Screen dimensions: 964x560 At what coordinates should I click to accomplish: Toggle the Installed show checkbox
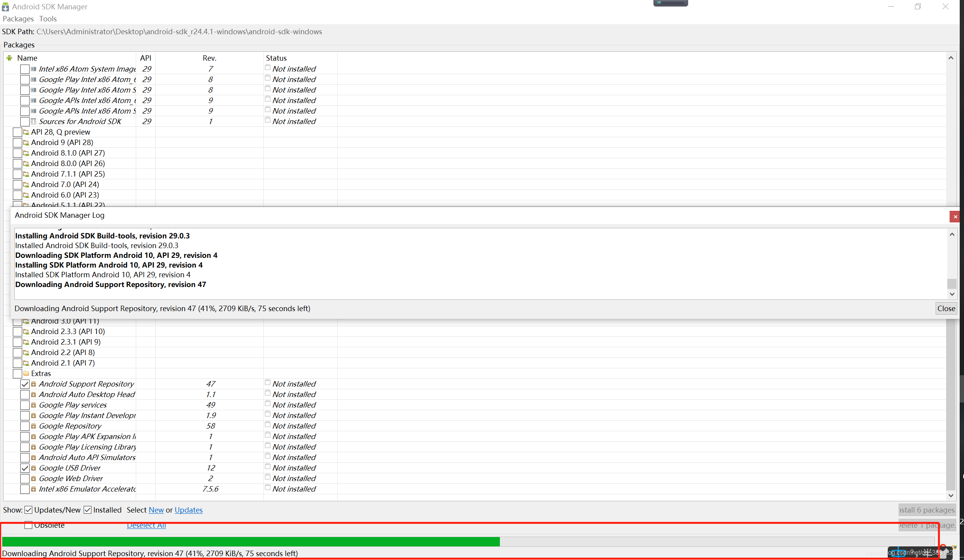[88, 510]
